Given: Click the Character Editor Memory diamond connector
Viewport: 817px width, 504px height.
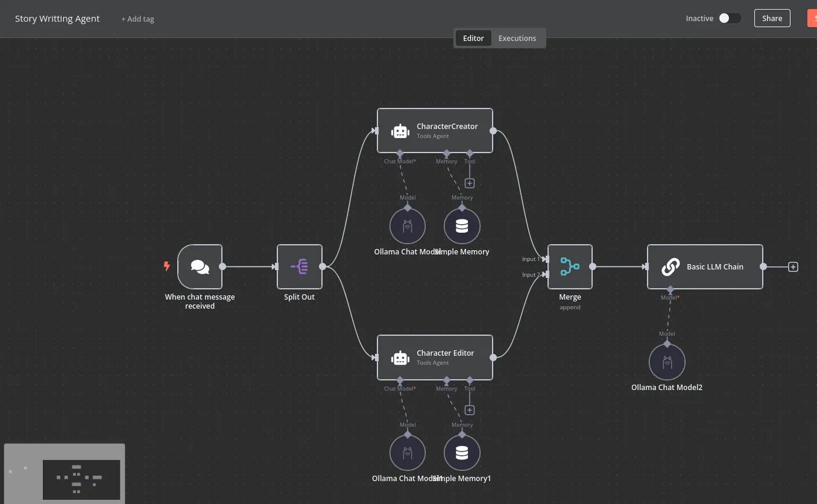Looking at the screenshot, I should [447, 380].
